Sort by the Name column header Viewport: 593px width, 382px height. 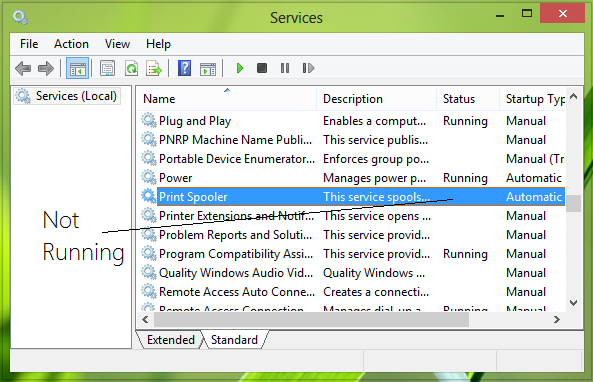227,99
